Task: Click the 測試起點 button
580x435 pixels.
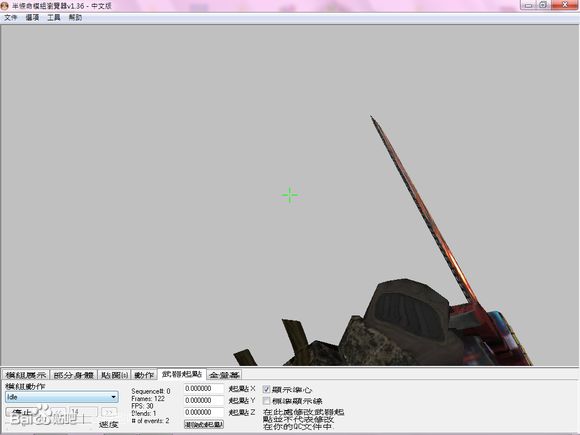Action: tap(204, 424)
